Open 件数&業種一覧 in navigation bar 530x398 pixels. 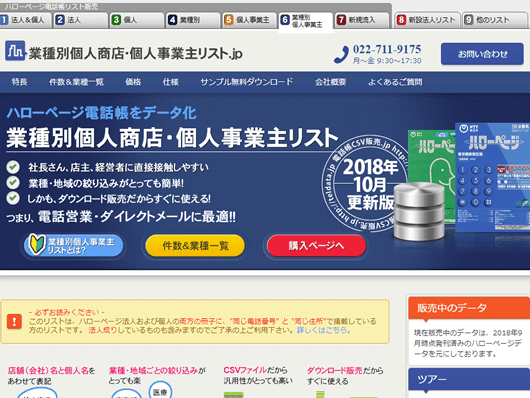(76, 82)
